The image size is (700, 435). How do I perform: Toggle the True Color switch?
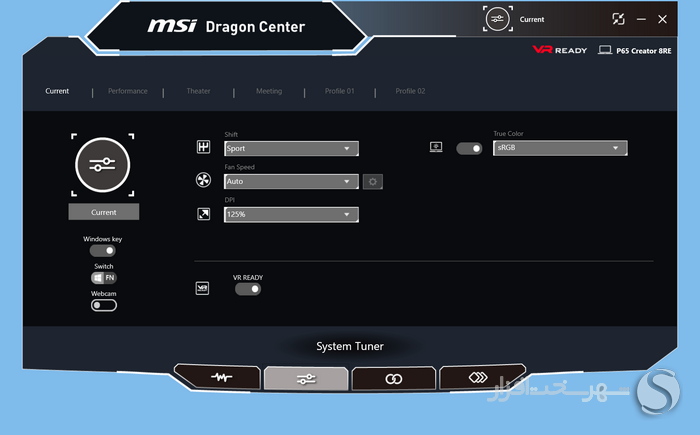click(469, 148)
